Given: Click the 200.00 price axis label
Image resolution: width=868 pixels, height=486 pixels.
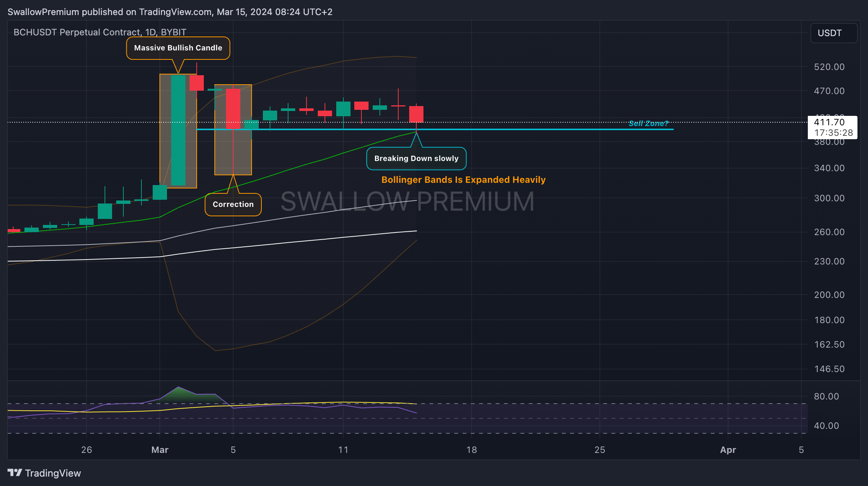Looking at the screenshot, I should point(829,295).
